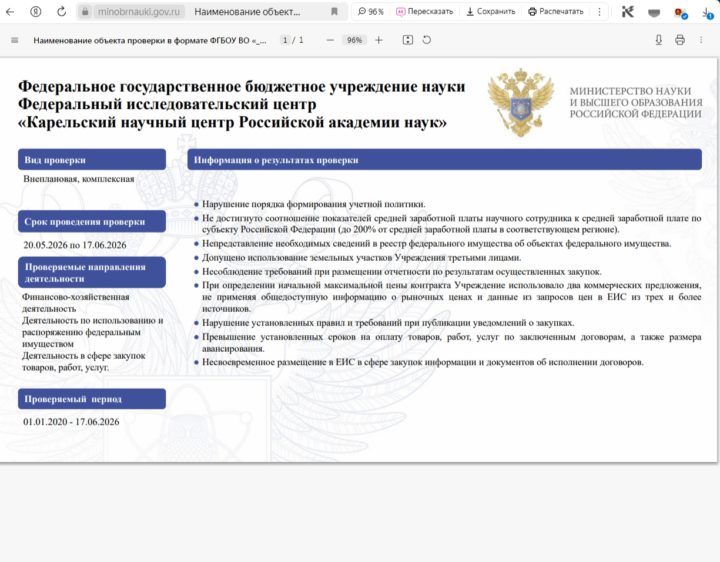Reload the page with the refresh icon
Viewport: 720px width, 562px height.
[61, 11]
